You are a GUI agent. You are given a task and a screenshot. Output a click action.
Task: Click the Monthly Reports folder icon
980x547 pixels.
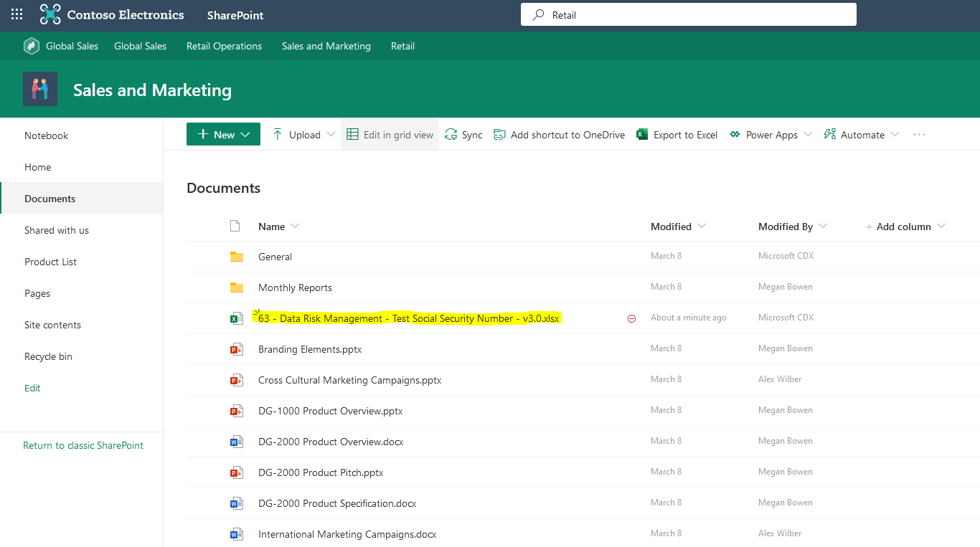(x=237, y=287)
